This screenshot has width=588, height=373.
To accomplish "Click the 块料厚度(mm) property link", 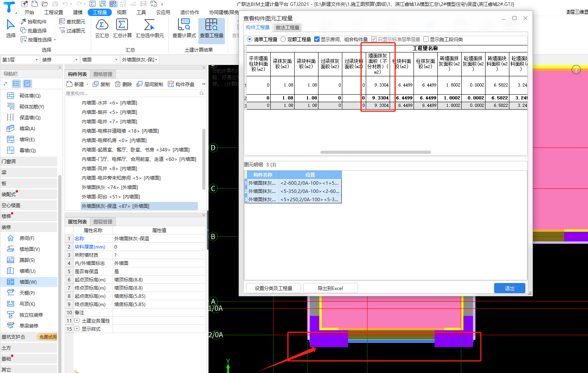I will (90, 247).
